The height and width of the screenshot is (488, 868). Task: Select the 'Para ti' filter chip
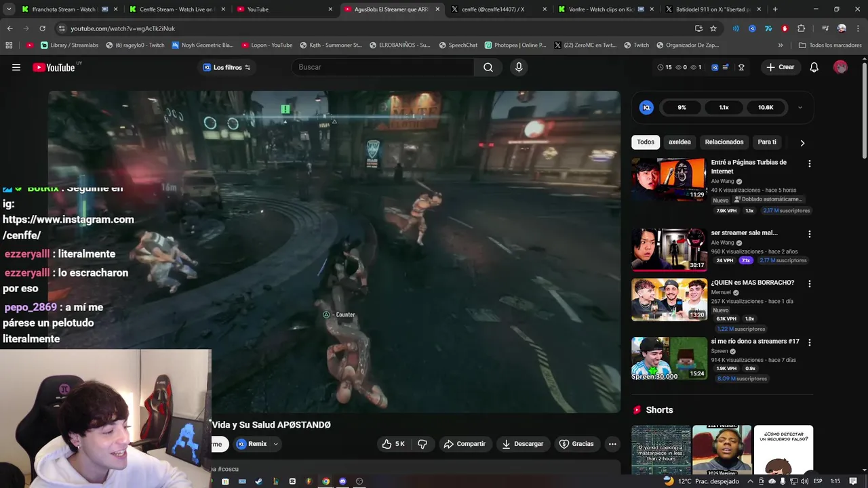coord(767,142)
